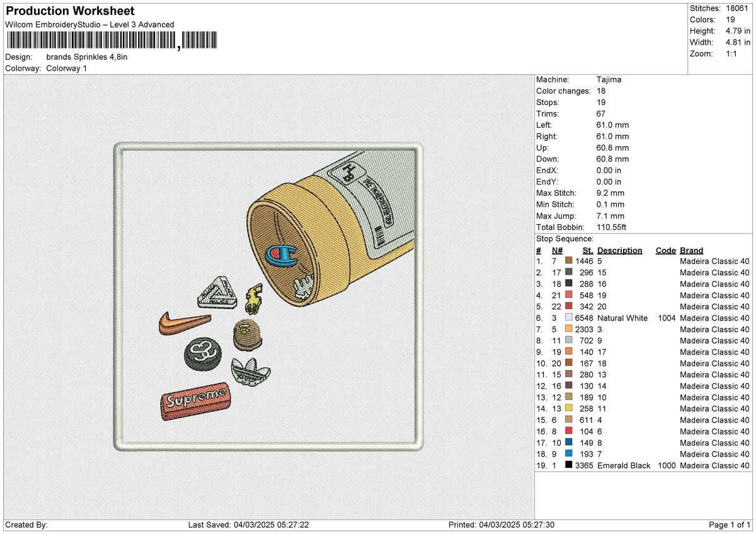Select the Emerald Black description text
Image resolution: width=756 pixels, height=534 pixels.
(624, 465)
